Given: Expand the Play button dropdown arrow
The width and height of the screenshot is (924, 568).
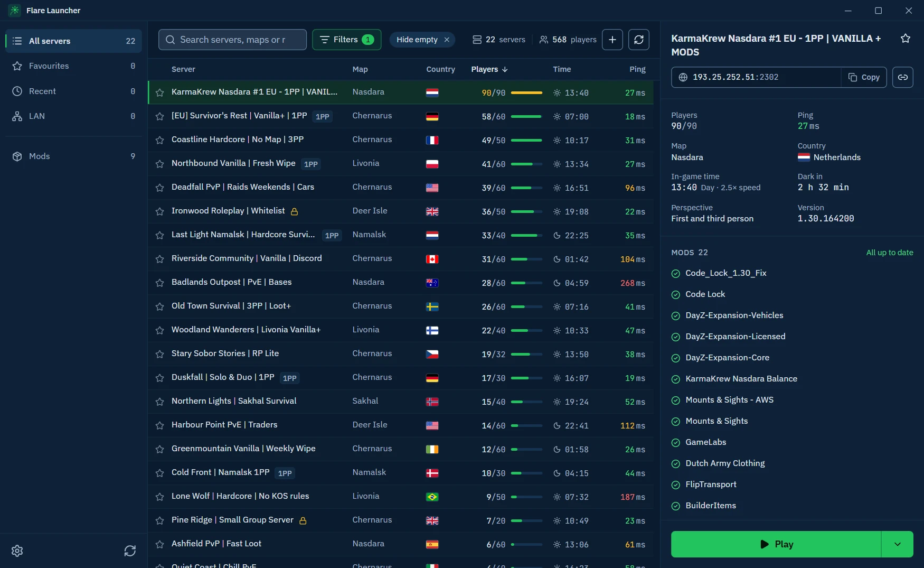Looking at the screenshot, I should (x=898, y=544).
